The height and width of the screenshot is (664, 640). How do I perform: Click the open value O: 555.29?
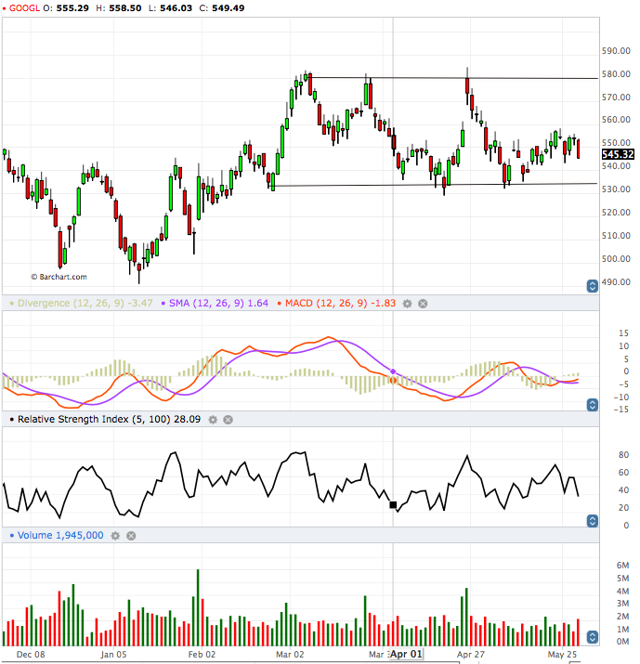(x=66, y=8)
